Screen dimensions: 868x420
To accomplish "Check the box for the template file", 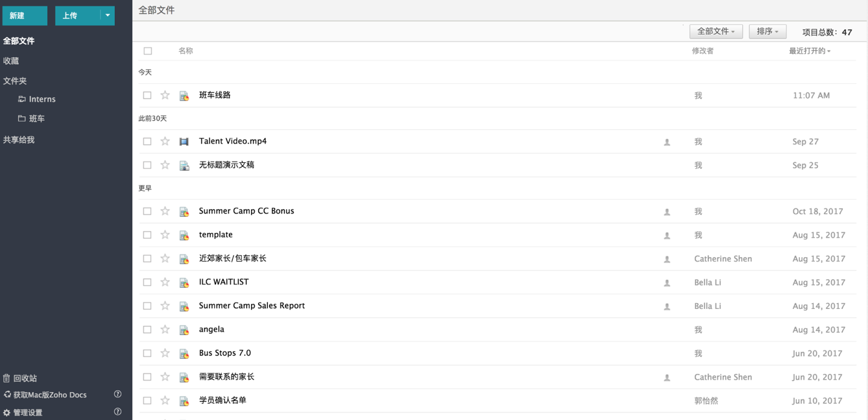I will click(x=147, y=235).
